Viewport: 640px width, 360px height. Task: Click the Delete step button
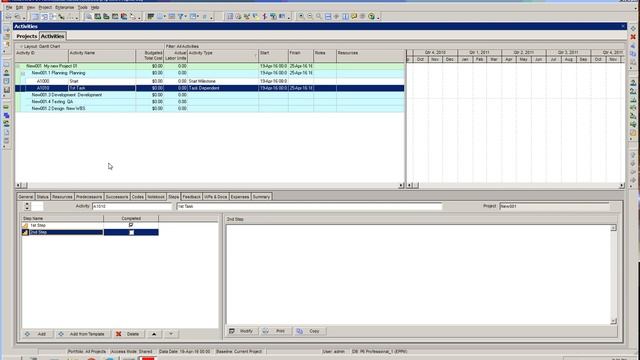tap(128, 334)
